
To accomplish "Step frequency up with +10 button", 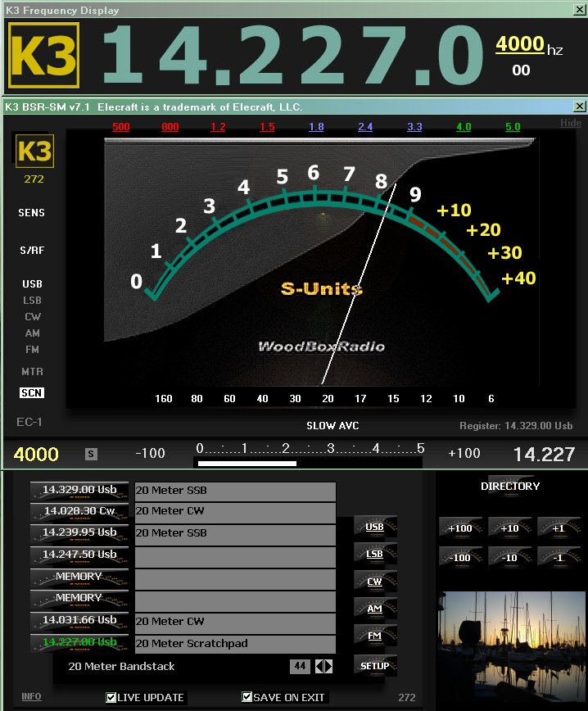I will pos(509,528).
